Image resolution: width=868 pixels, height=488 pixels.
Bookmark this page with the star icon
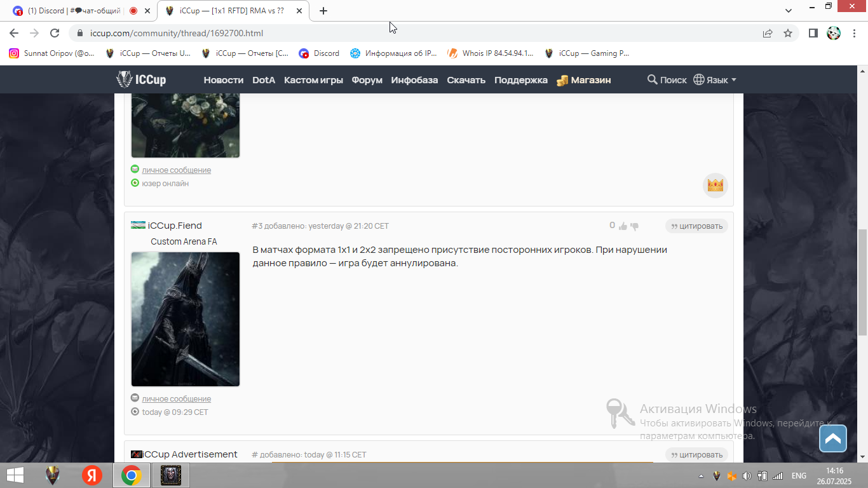point(788,33)
